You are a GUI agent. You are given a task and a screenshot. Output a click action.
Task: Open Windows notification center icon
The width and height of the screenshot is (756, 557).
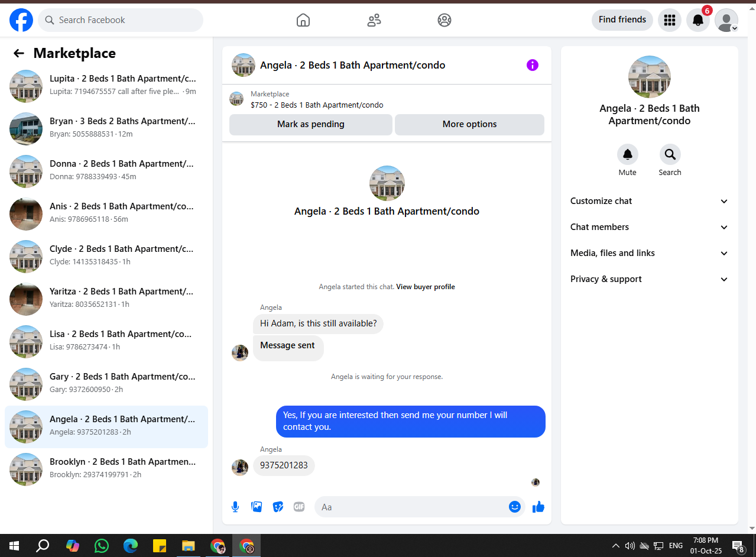738,546
